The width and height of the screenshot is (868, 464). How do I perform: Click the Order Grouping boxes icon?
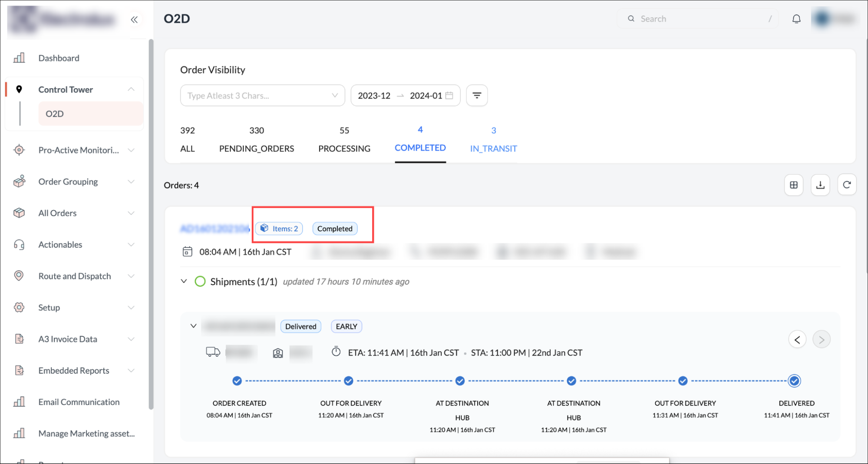[19, 181]
